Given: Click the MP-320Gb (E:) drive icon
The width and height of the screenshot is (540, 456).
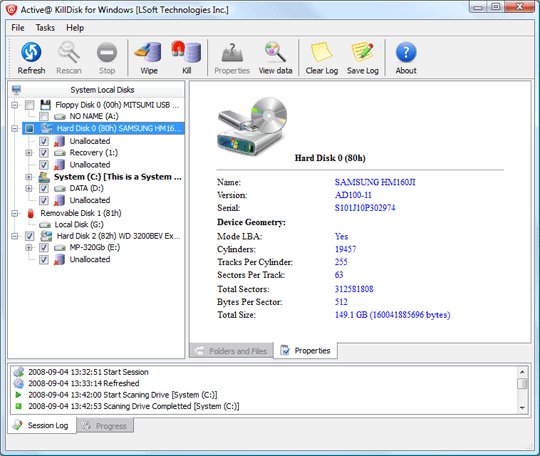Looking at the screenshot, I should pos(60,248).
